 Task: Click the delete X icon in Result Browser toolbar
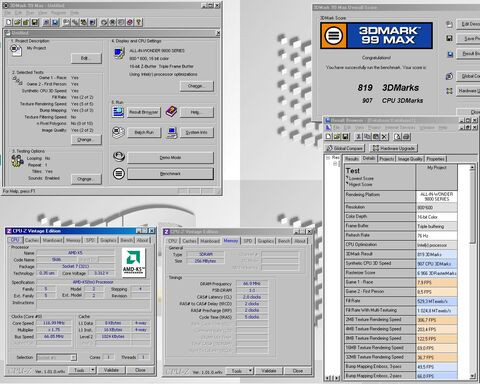click(x=384, y=137)
